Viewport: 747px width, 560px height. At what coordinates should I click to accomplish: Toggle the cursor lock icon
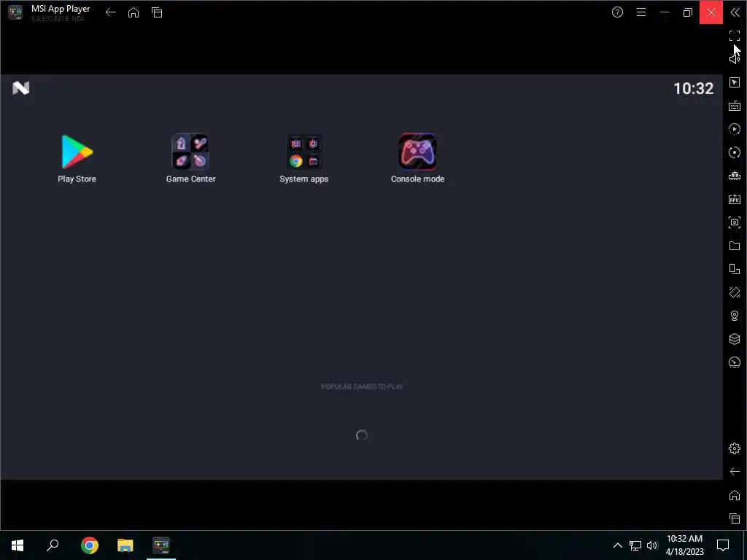pos(735,82)
